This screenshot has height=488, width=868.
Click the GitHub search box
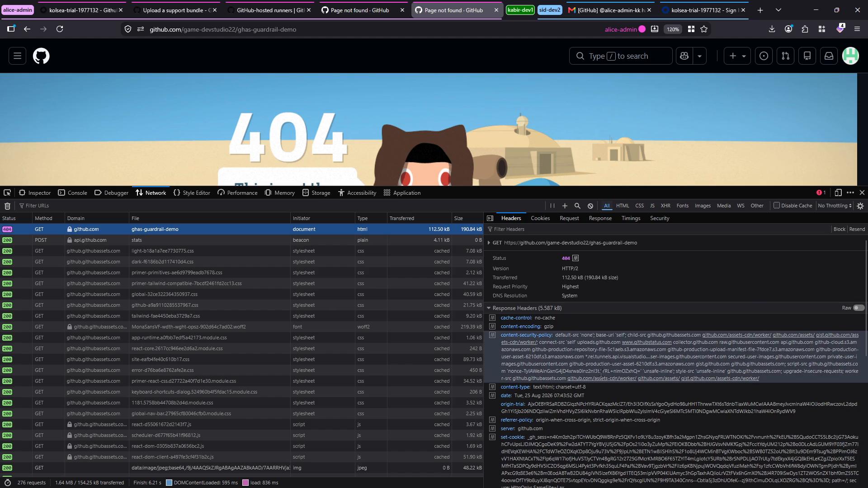pyautogui.click(x=620, y=56)
